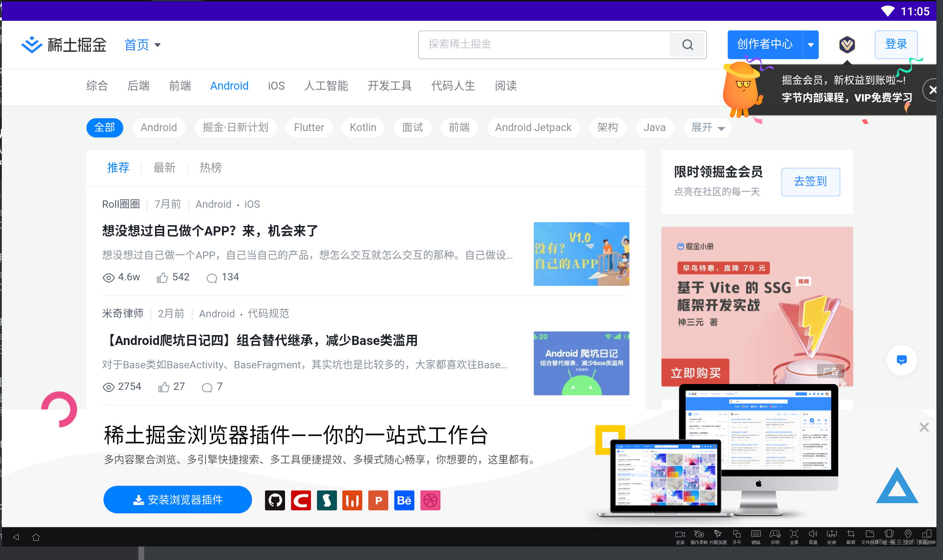Open the 首页 dropdown menu
Viewport: 943px width, 560px height.
(142, 45)
